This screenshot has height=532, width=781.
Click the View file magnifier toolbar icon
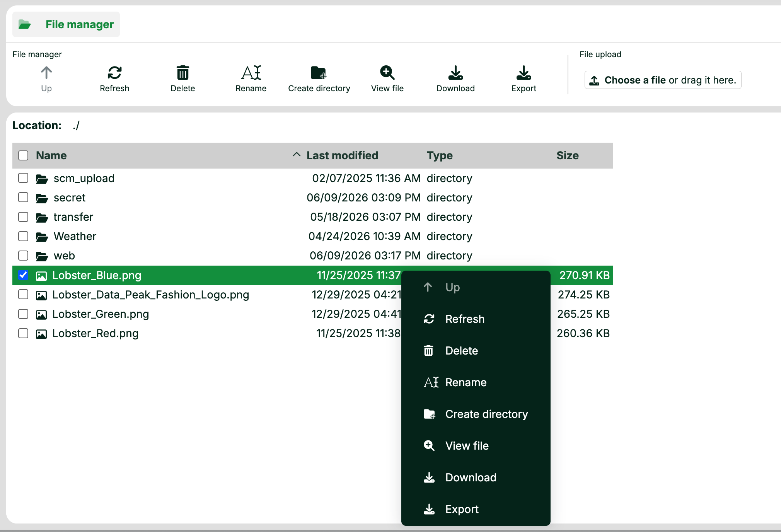[x=387, y=72]
